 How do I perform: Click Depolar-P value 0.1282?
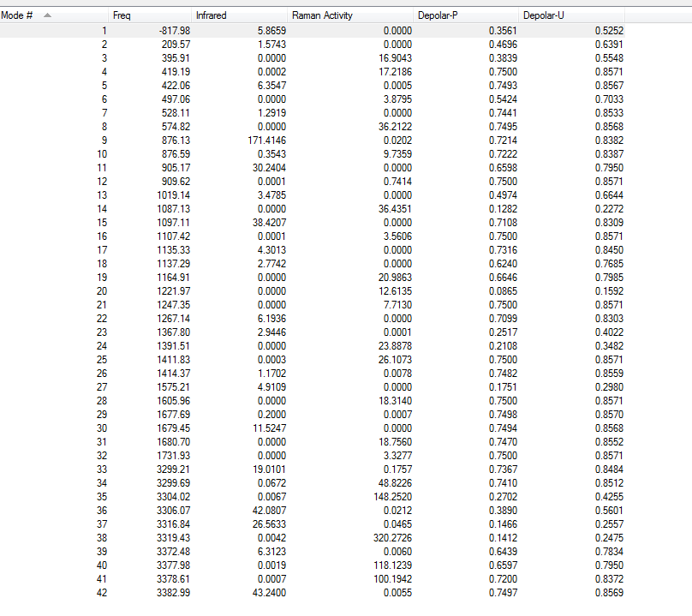tap(503, 208)
